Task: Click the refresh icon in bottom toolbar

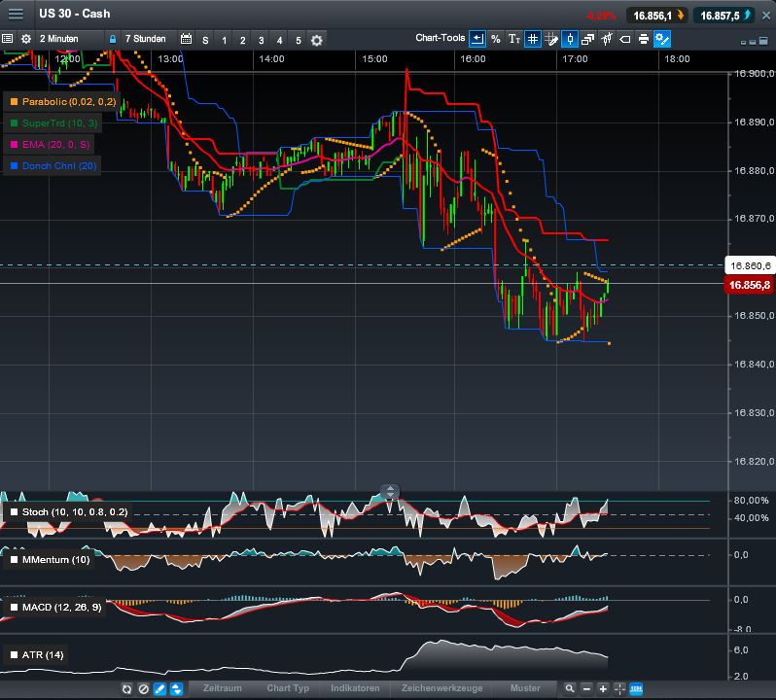Action: pyautogui.click(x=126, y=688)
